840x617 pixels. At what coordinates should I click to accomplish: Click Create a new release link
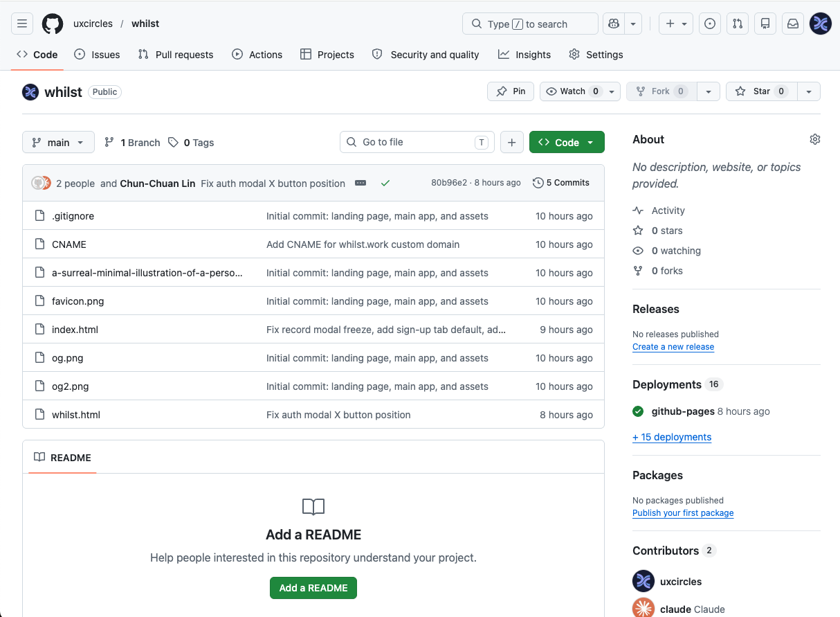pos(673,347)
